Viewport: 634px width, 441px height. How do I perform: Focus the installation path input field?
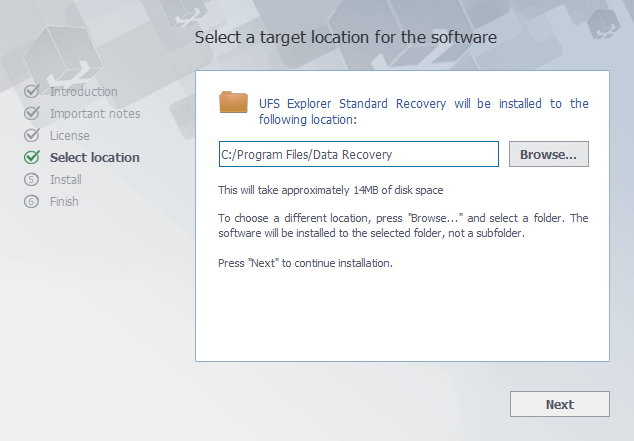[359, 154]
